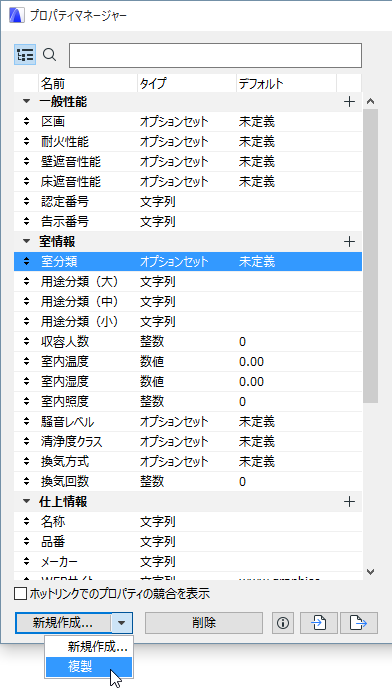
Task: Grab the reorder handle for 室分類
Action: [x=26, y=262]
